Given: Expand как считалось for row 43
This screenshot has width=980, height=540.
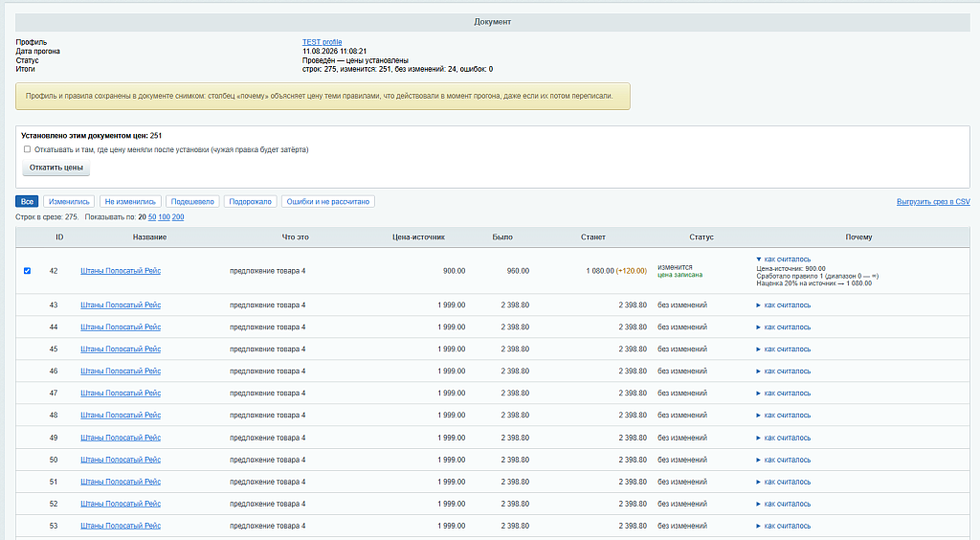Looking at the screenshot, I should (x=783, y=305).
